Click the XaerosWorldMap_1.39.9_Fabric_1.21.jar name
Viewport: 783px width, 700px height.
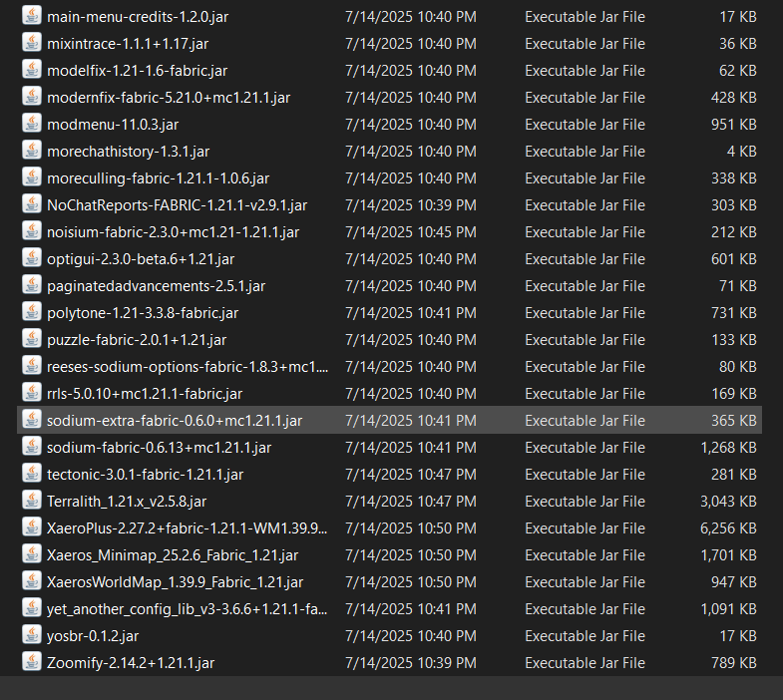point(175,583)
